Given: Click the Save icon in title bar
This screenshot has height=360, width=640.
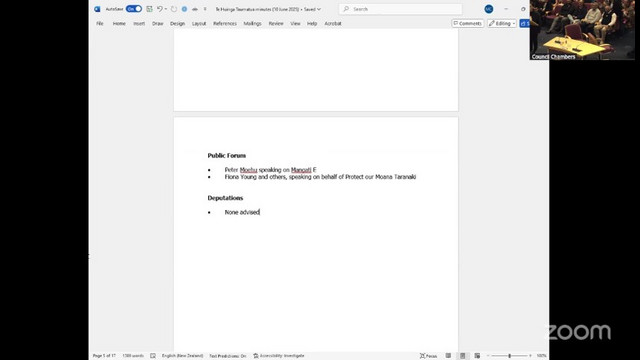Looking at the screenshot, I should (x=149, y=9).
